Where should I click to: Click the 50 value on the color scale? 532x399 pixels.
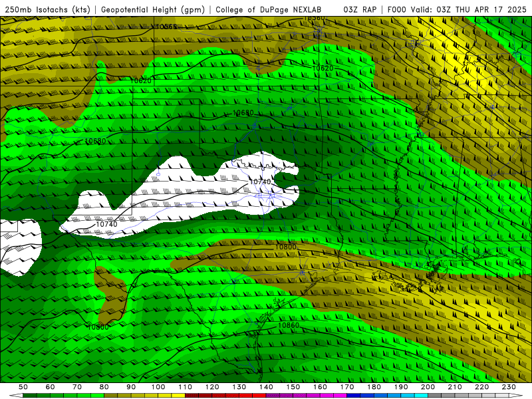click(x=23, y=387)
